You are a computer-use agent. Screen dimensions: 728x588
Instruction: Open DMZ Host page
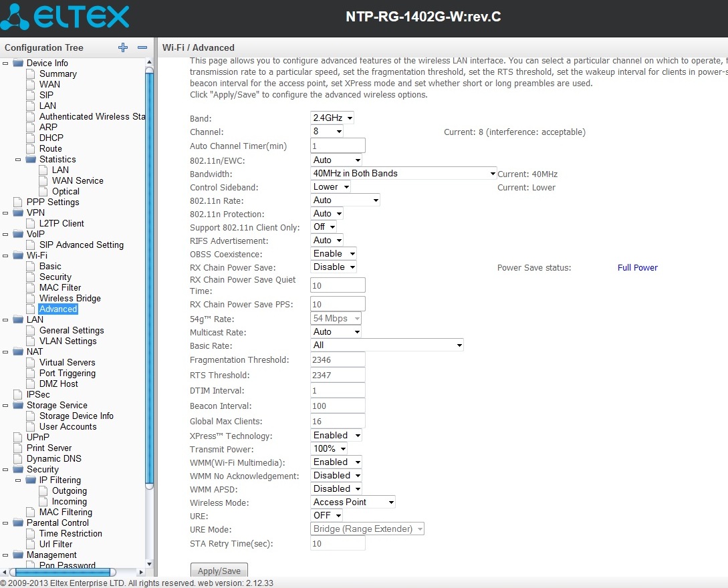[x=59, y=384]
